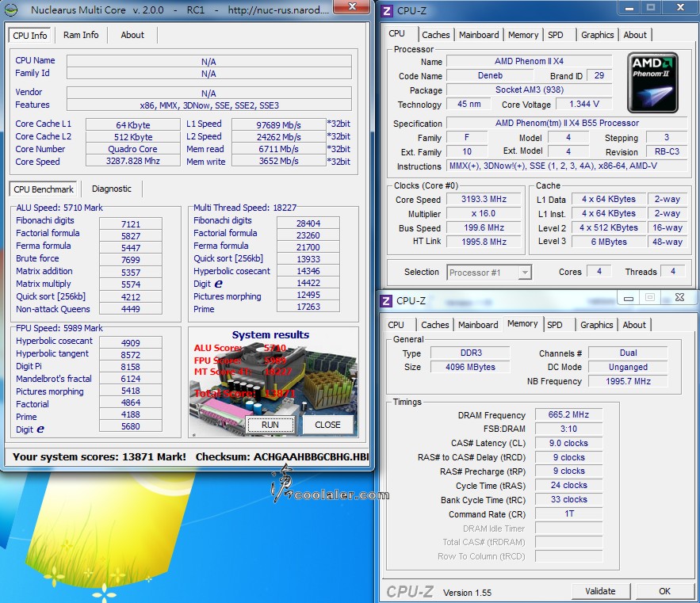Click the Nuclearus app icon in its title bar

[11, 10]
